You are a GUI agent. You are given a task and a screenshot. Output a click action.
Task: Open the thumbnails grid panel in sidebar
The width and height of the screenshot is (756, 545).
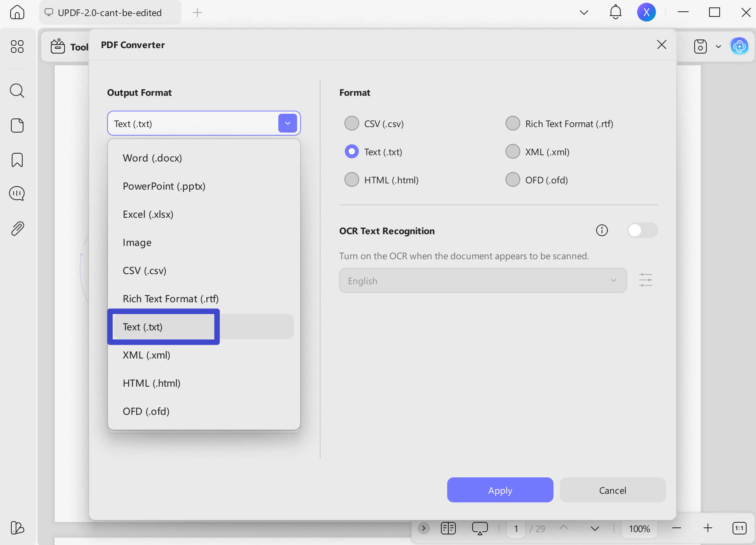(x=17, y=47)
